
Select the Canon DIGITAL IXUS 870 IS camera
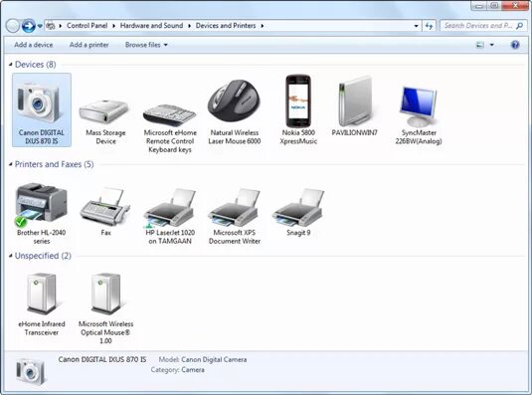[42, 110]
